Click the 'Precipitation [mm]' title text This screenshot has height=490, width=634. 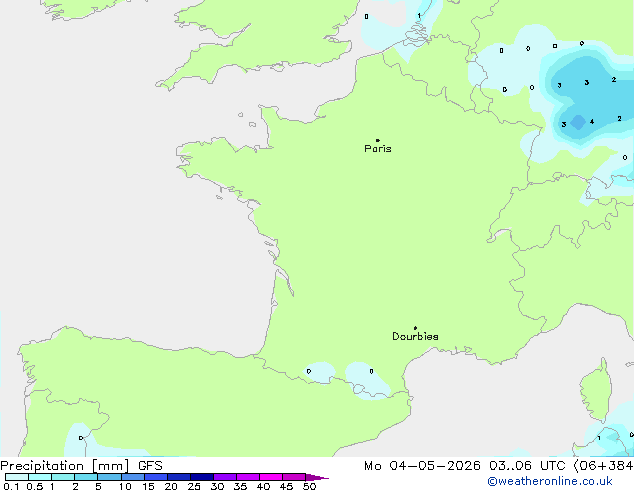click(x=65, y=466)
